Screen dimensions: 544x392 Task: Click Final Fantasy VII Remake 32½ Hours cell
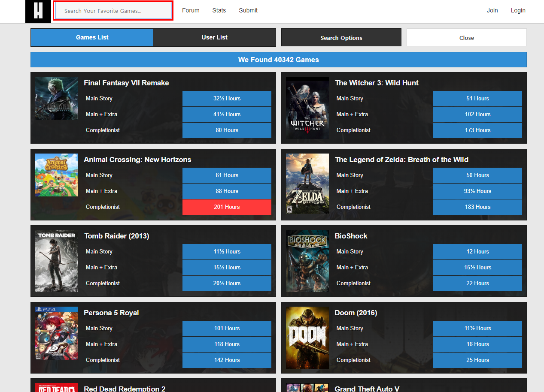point(227,99)
